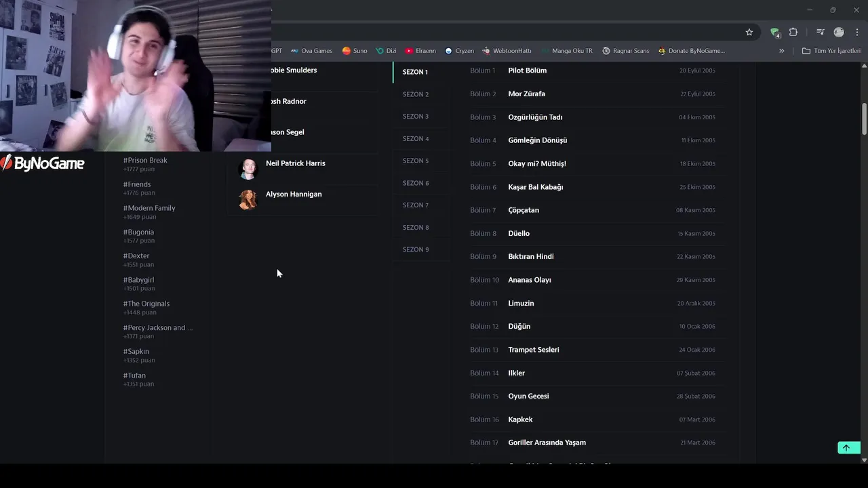Open the Tüm Yer İşaretleri folder
Image resolution: width=868 pixels, height=488 pixels.
coord(831,51)
